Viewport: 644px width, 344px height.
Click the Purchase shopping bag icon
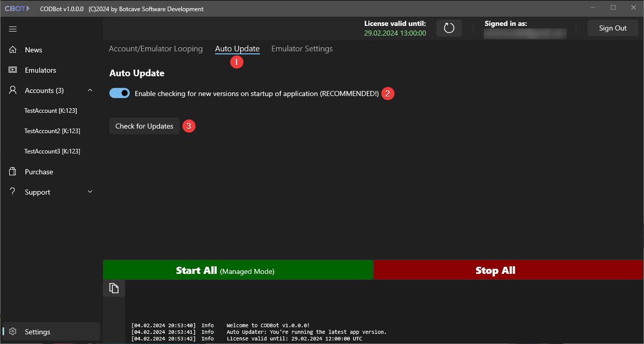click(x=13, y=172)
